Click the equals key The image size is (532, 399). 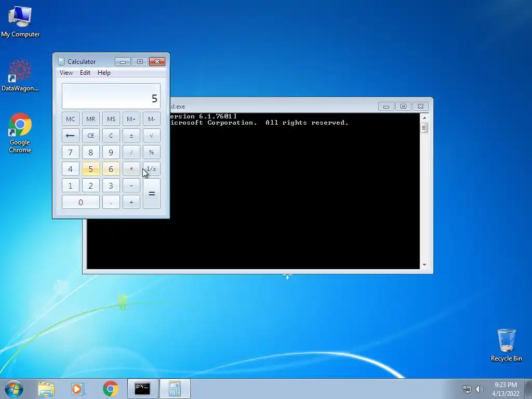click(152, 194)
